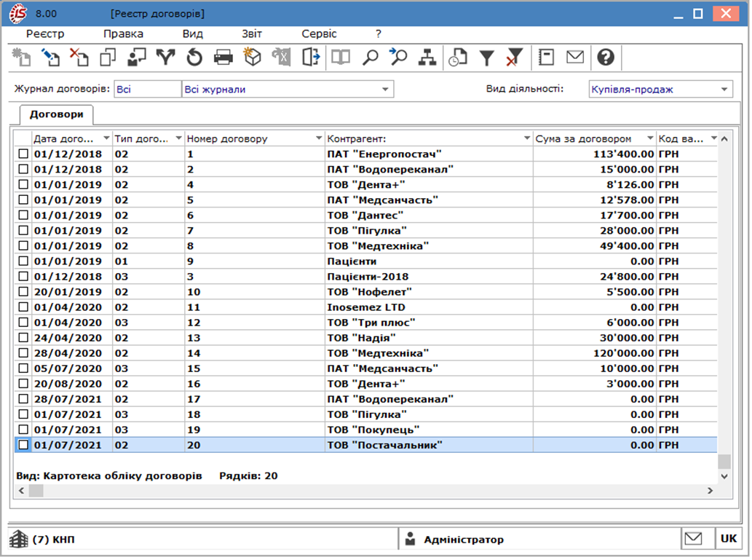Image resolution: width=752 pixels, height=560 pixels.
Task: Open filter arrow on Контрагент column
Action: click(x=526, y=138)
